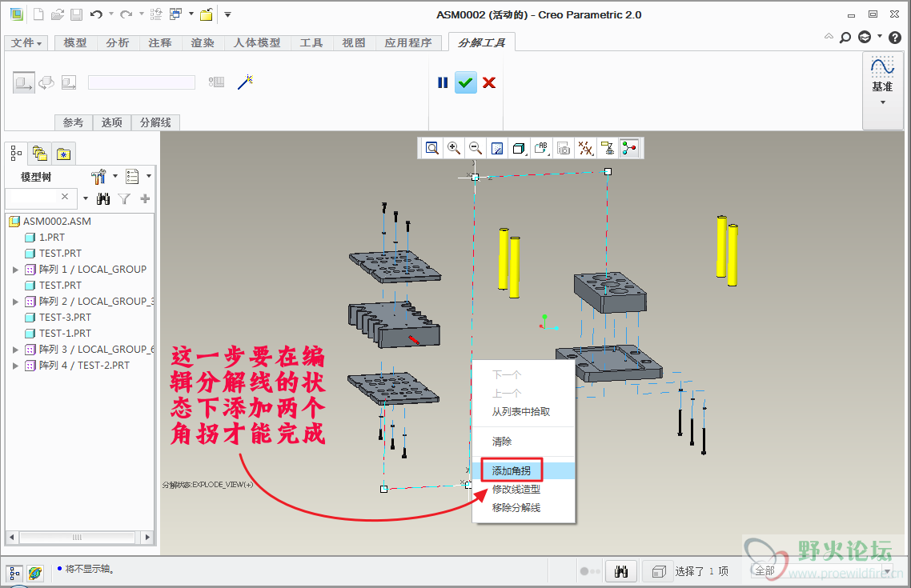Open the File menu dropdown
911x588 pixels.
26,43
